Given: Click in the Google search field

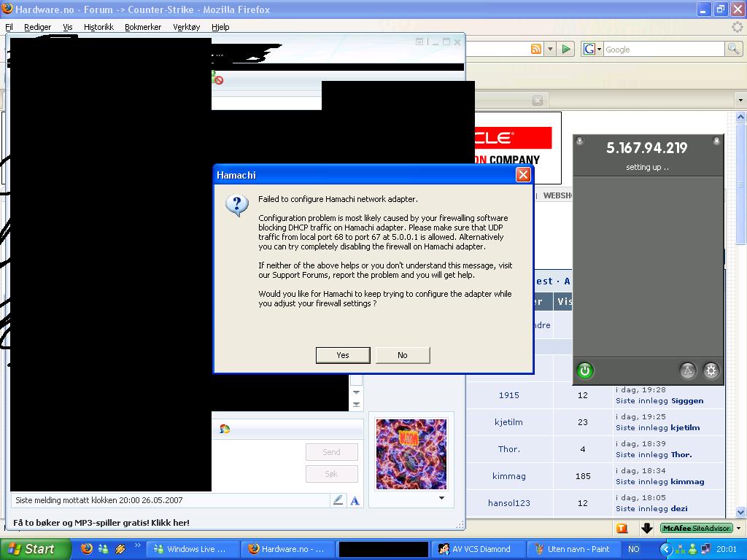Looking at the screenshot, I should pyautogui.click(x=663, y=49).
